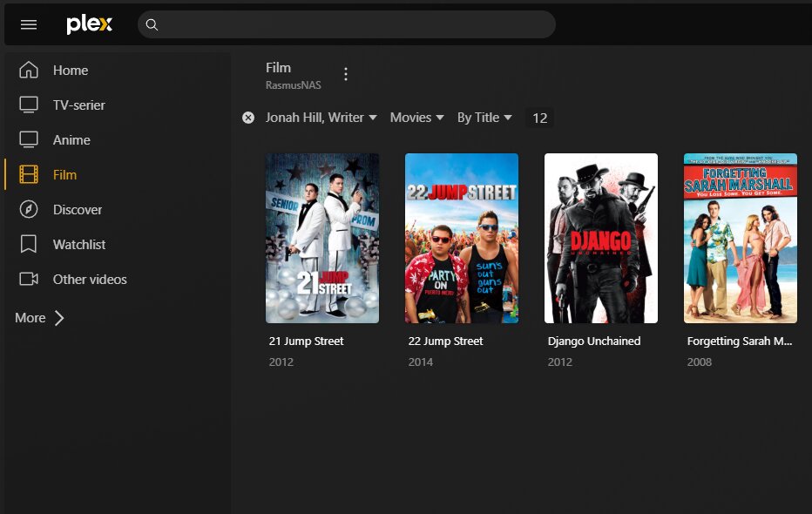Click year 2014 under 22 Jump Street

pyautogui.click(x=421, y=362)
